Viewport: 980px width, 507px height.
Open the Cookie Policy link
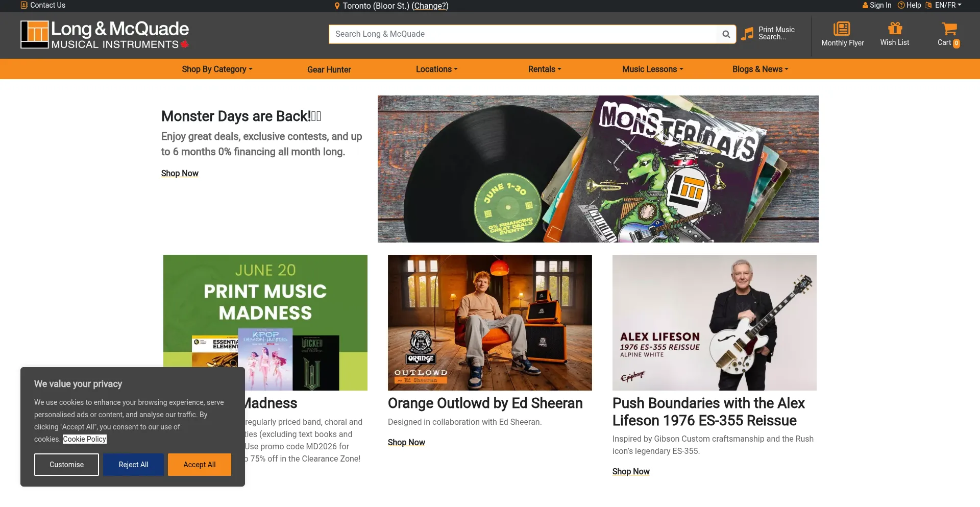tap(85, 439)
